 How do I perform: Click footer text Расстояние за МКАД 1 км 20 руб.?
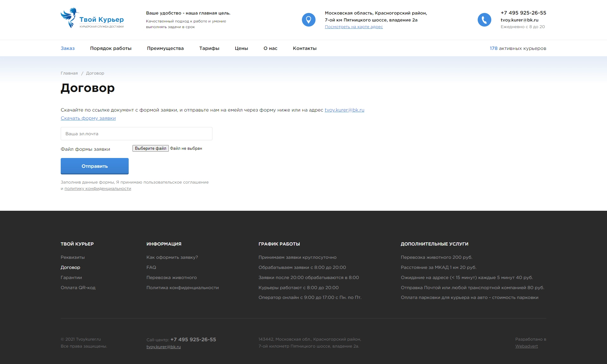pyautogui.click(x=438, y=268)
